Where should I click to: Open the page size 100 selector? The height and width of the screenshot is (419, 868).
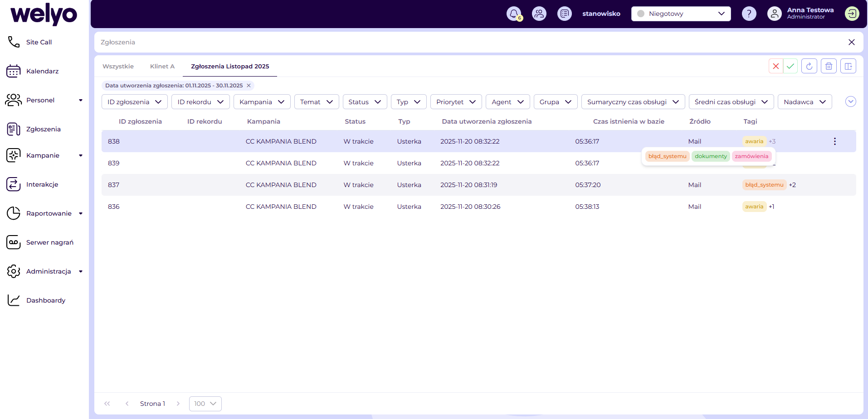(205, 404)
